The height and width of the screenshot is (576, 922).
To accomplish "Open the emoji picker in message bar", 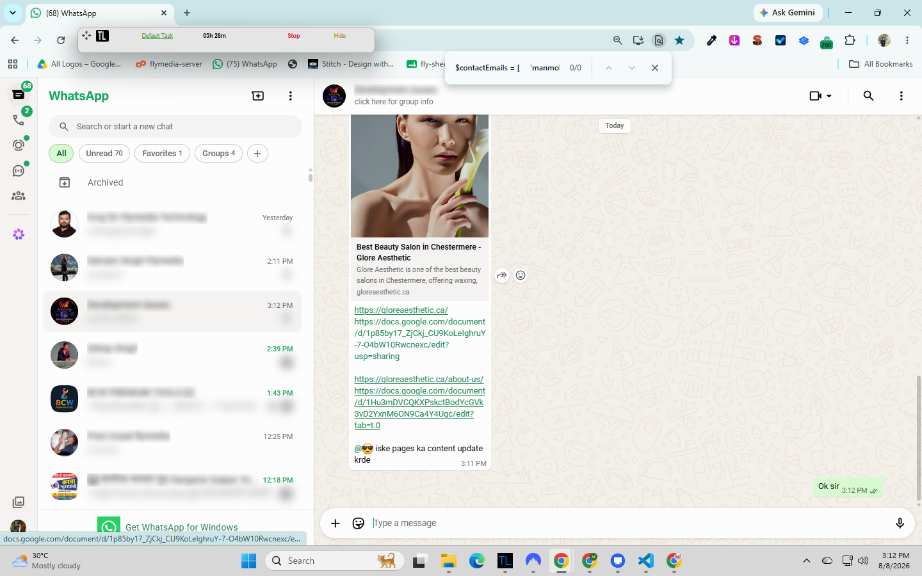I will point(358,523).
